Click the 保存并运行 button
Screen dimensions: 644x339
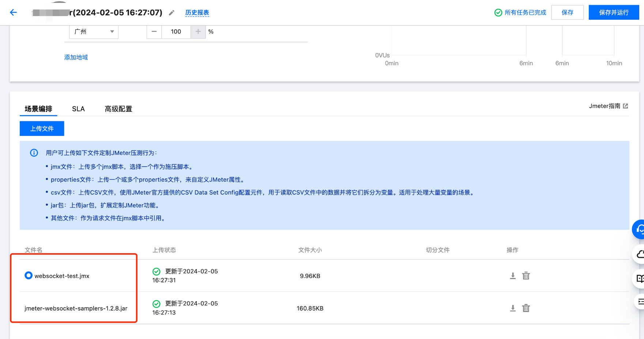pos(614,12)
